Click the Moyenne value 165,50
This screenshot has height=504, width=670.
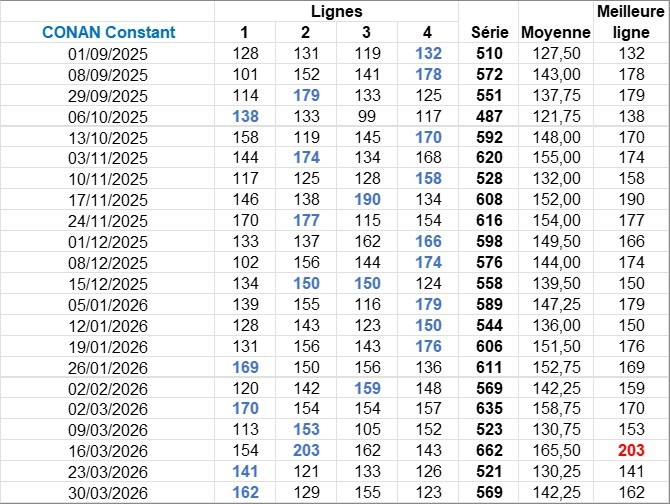[x=557, y=451]
